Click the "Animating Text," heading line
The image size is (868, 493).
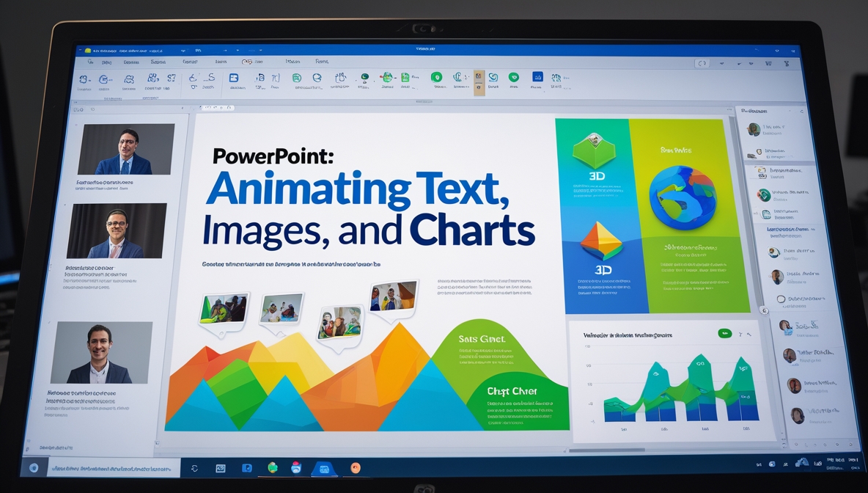click(358, 189)
